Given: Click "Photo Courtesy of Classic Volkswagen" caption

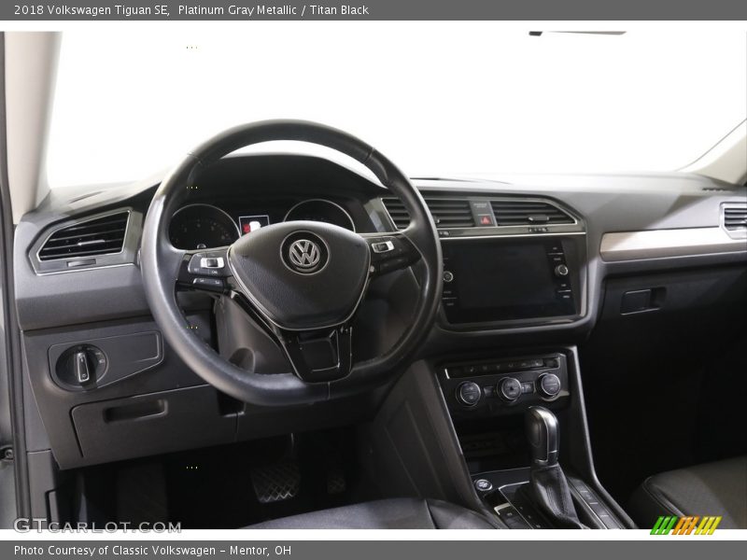Looking at the screenshot, I should coord(115,551).
